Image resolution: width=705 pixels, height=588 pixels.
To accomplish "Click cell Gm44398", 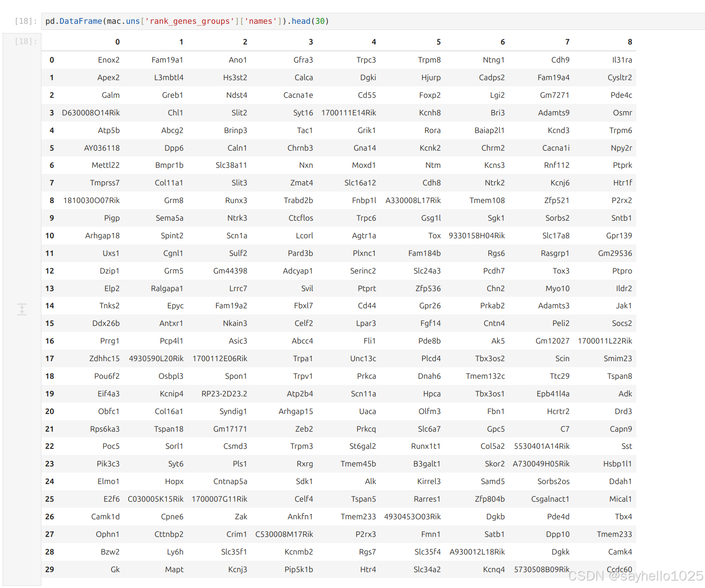I will [230, 271].
